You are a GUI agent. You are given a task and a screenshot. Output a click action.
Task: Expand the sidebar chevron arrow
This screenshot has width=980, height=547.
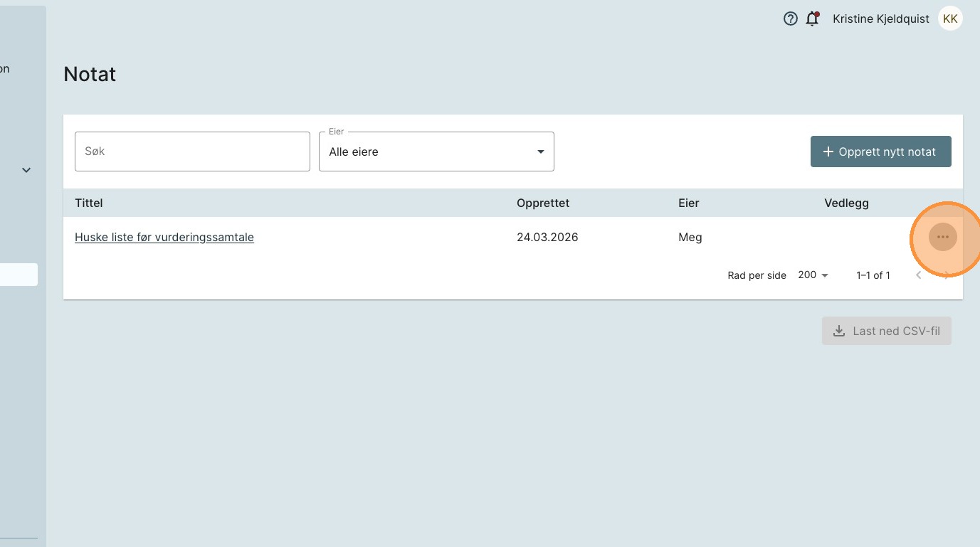pyautogui.click(x=26, y=170)
